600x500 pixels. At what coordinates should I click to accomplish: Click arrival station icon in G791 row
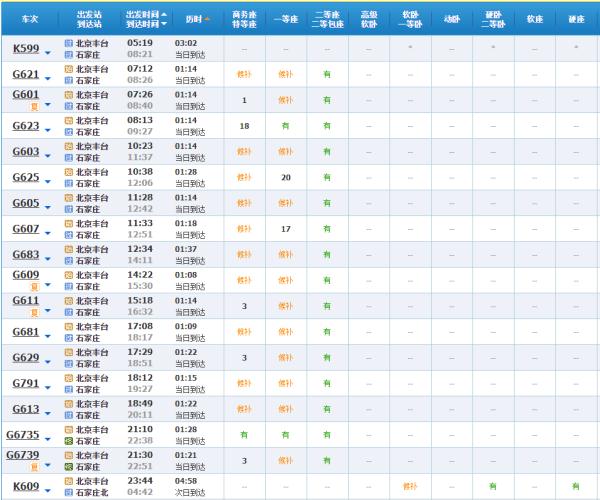click(68, 389)
